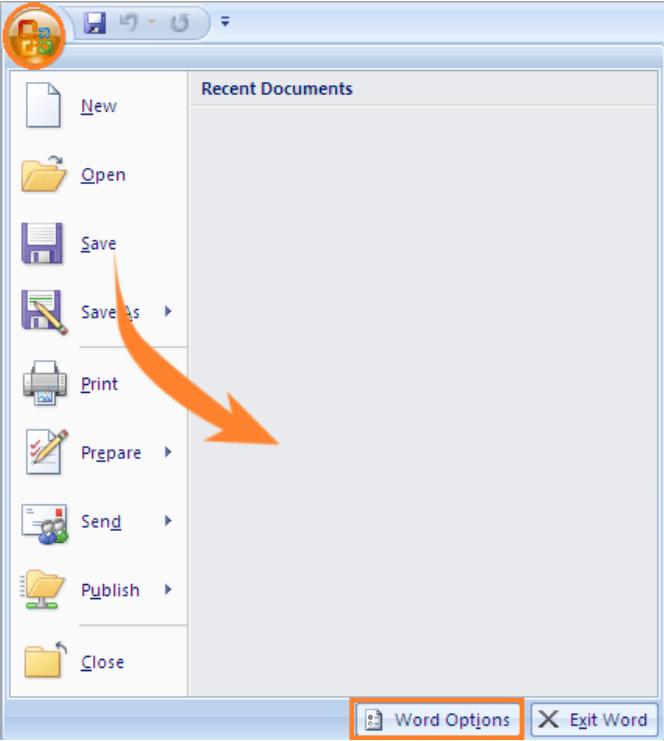Click the Exit Word button

click(x=594, y=720)
